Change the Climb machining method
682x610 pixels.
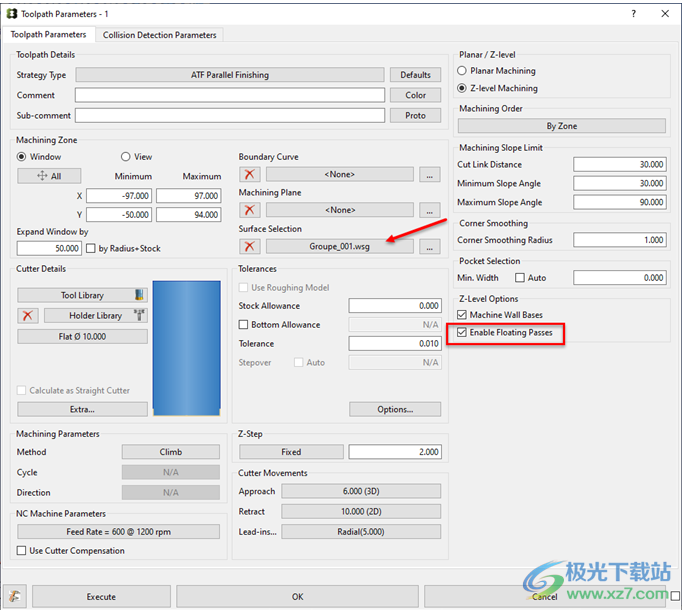(x=170, y=452)
